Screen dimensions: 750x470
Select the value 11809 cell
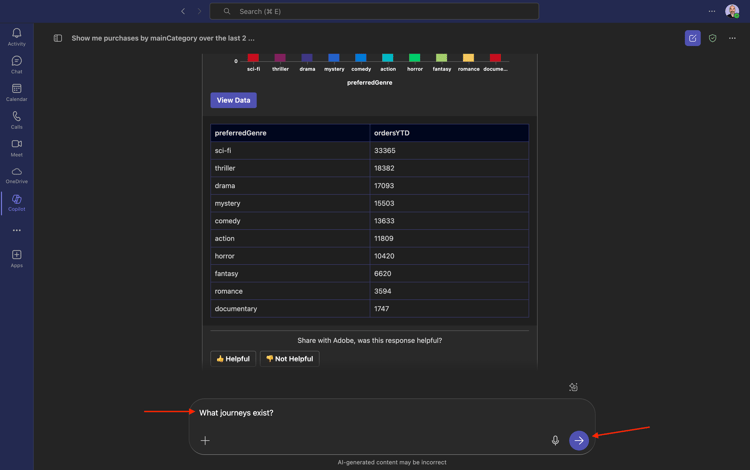tap(449, 239)
